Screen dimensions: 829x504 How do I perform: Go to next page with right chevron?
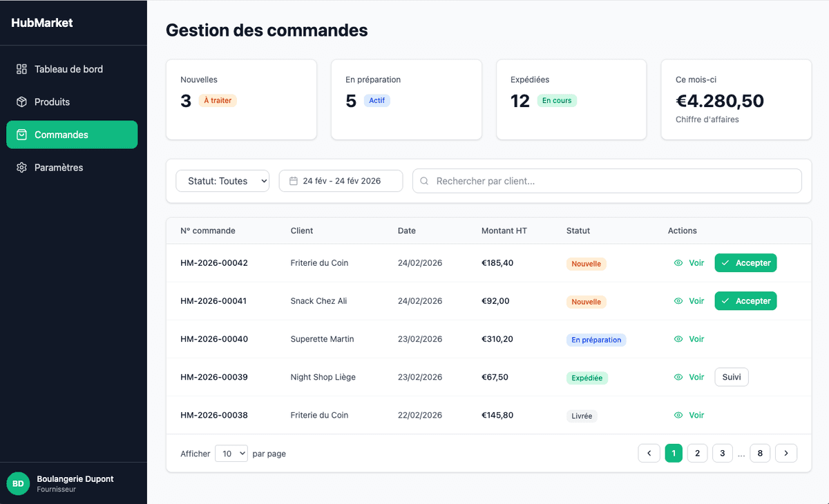pyautogui.click(x=786, y=453)
